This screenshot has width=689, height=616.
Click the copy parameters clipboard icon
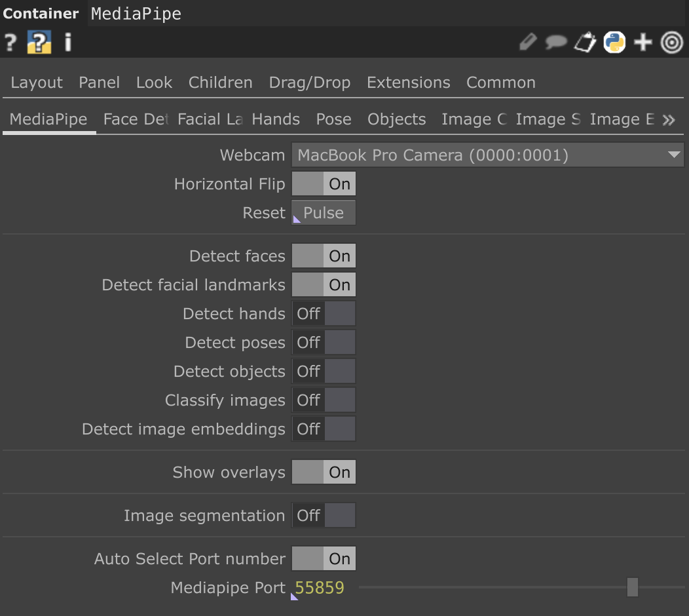[585, 43]
